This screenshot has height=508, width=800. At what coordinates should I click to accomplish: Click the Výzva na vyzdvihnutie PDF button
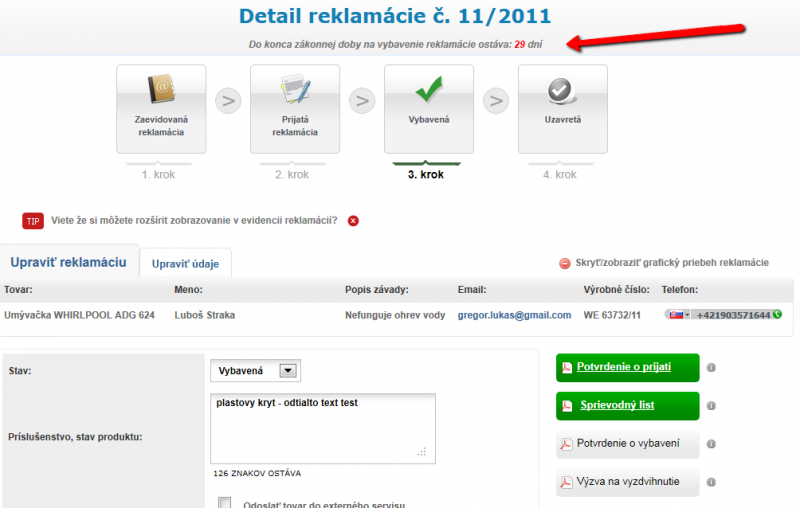click(x=627, y=482)
